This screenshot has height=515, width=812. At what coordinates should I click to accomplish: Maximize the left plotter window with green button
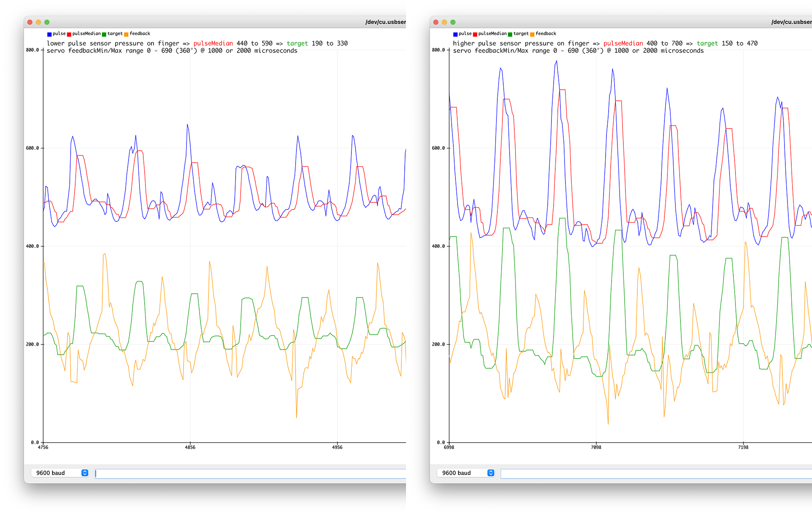[x=47, y=22]
